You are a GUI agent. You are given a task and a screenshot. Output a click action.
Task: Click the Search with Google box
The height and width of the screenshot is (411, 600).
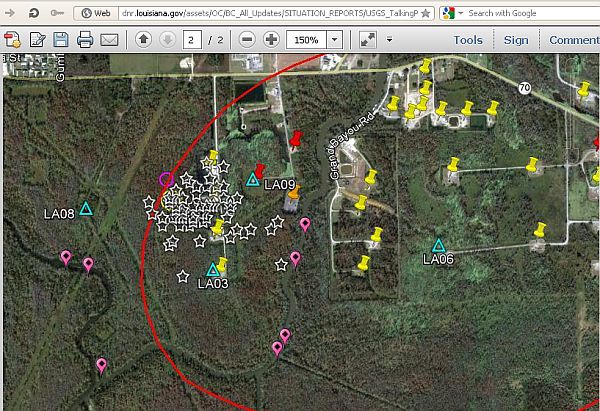tap(528, 13)
